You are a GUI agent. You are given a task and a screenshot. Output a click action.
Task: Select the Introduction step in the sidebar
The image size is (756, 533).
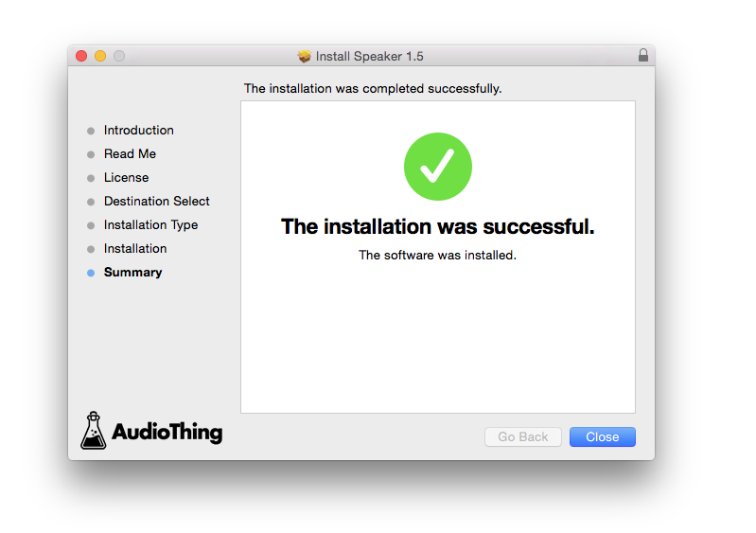point(138,131)
